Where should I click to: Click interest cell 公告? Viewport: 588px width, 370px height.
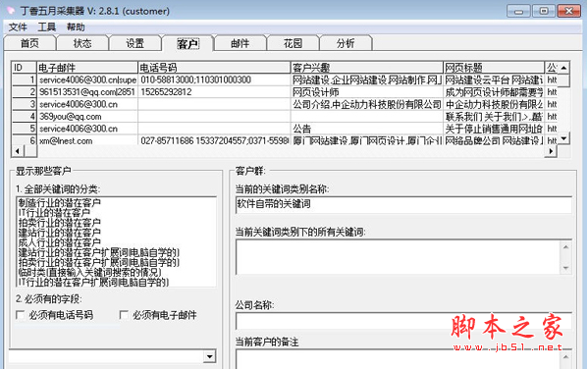click(x=367, y=129)
